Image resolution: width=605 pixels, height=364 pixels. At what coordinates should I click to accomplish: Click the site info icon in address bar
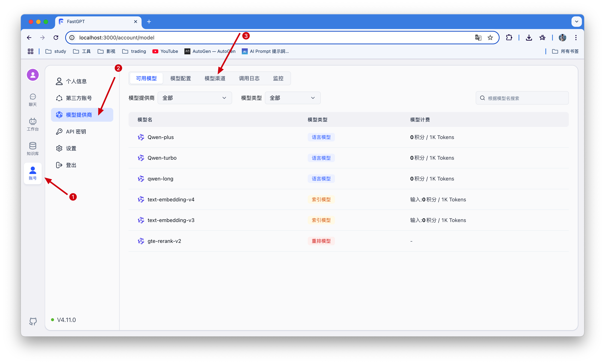coord(72,38)
